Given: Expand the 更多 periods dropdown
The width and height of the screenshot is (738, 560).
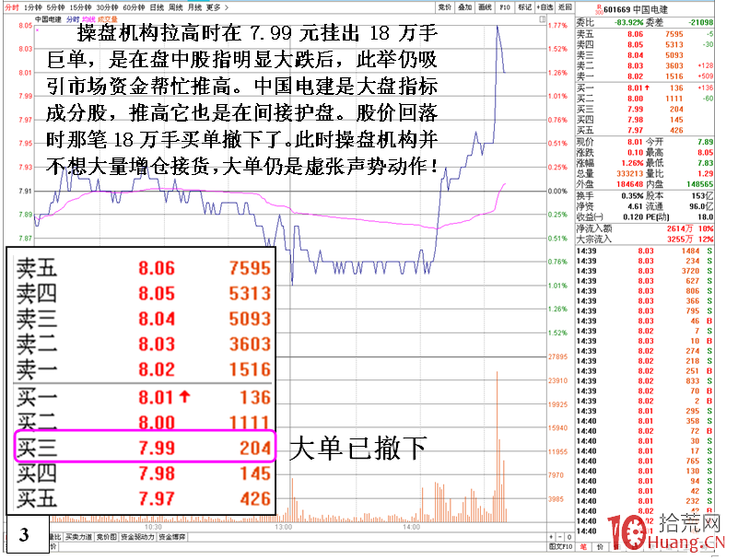Looking at the screenshot, I should click(217, 7).
